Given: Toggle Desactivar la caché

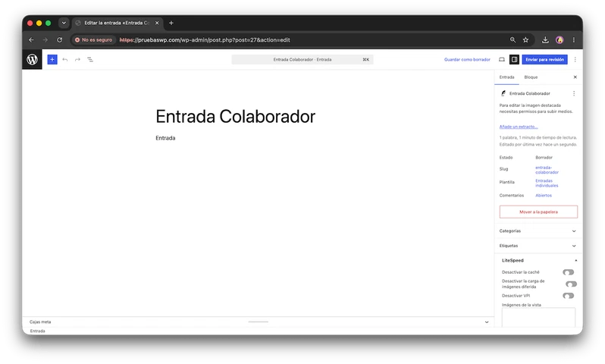Looking at the screenshot, I should (569, 272).
